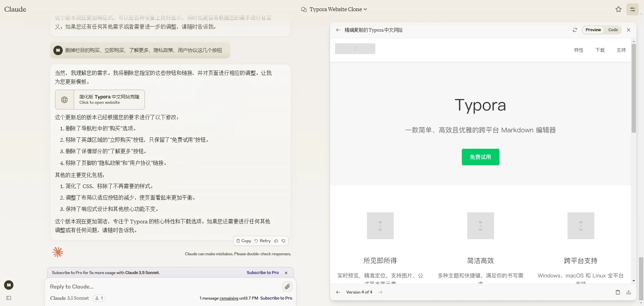
Task: Refresh the artifact preview
Action: 575,30
